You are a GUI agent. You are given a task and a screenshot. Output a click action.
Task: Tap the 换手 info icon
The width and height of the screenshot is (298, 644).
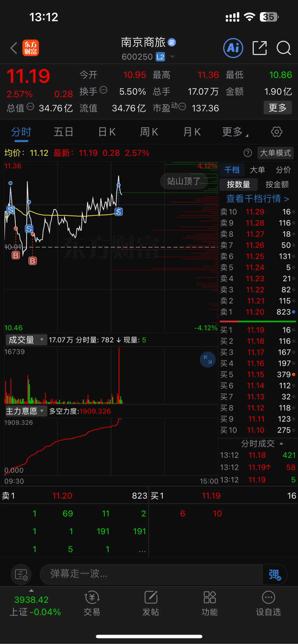click(x=104, y=90)
